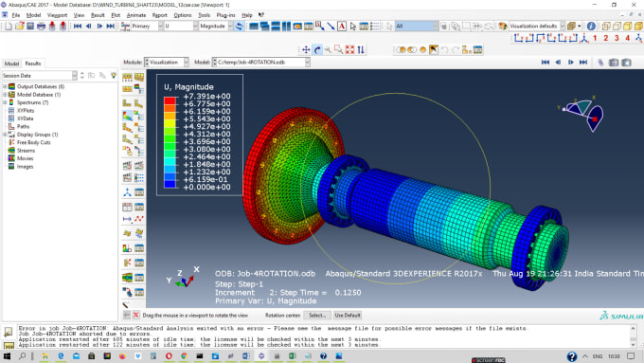Click the red swatch in legend
This screenshot has width=644, height=363.
pyautogui.click(x=170, y=100)
